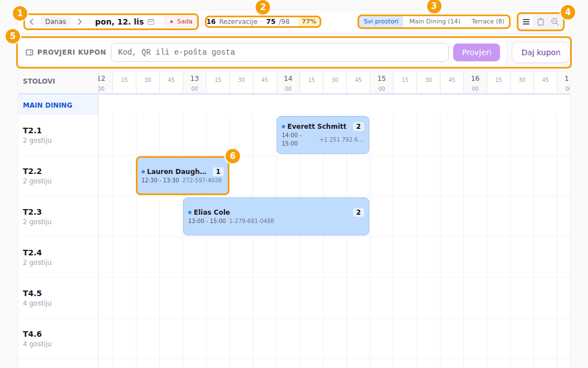Screen dimensions: 588x368
Task: Click phone number 1-279-681-0488
Action: 252,221
